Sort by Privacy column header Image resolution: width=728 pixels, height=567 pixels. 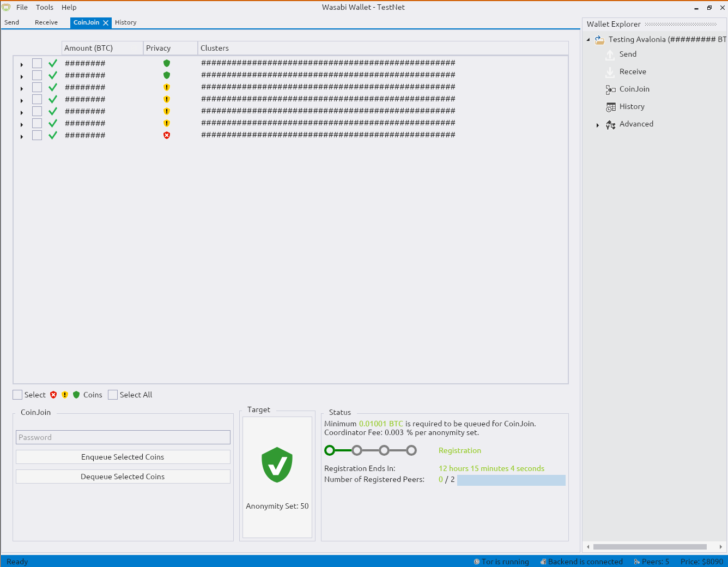tap(171, 48)
